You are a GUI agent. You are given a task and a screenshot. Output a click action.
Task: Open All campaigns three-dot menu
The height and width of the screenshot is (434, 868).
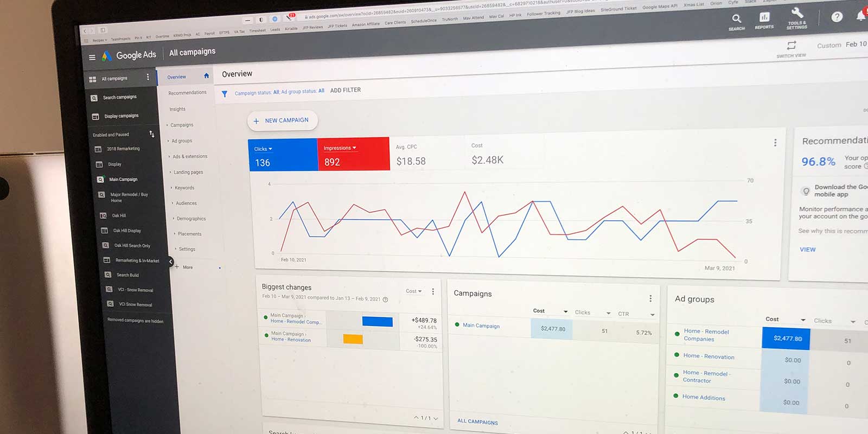pos(148,77)
